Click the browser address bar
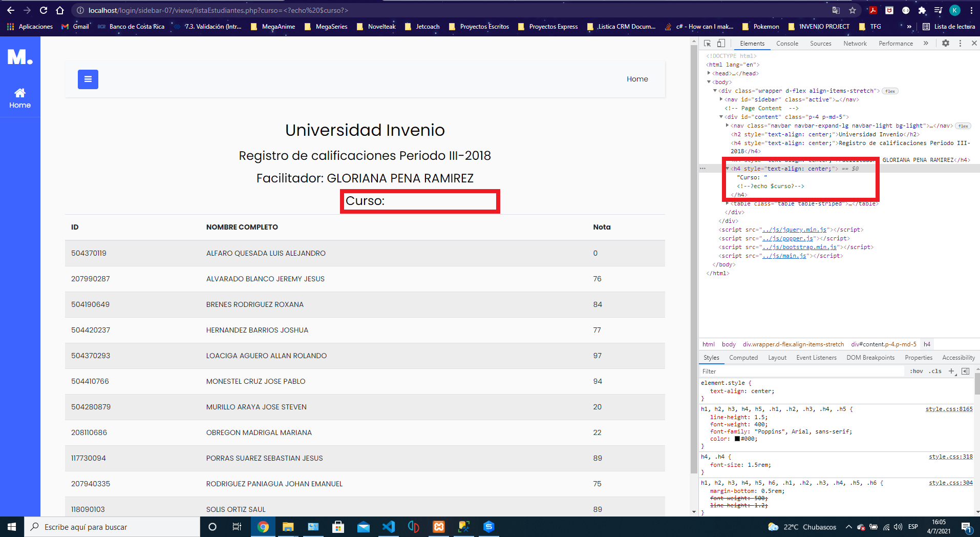 [x=451, y=10]
